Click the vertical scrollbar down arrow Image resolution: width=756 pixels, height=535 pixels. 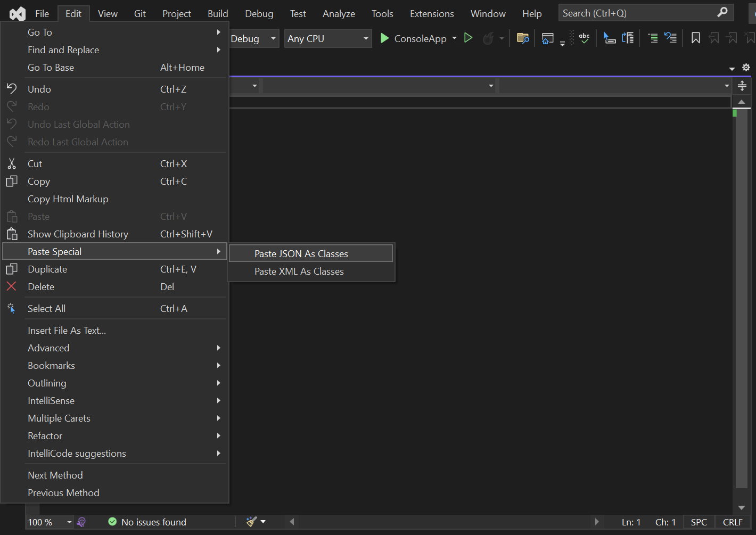click(742, 508)
